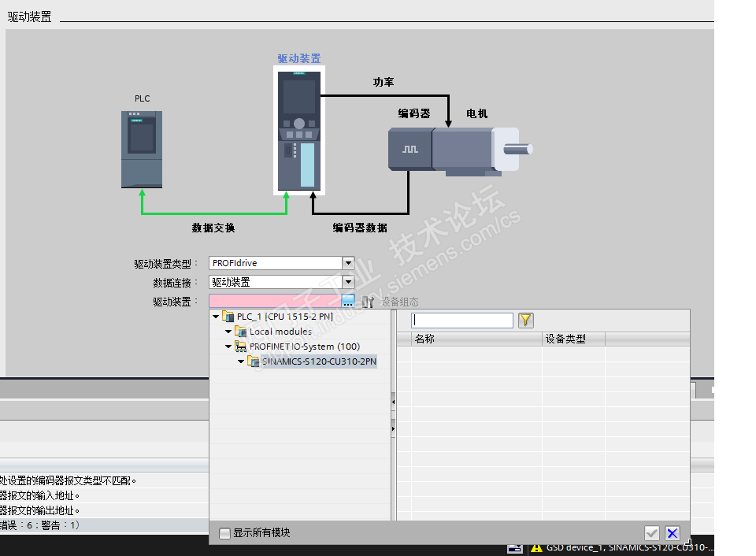
Task: Click the highlighted drive unit image
Action: 299,131
